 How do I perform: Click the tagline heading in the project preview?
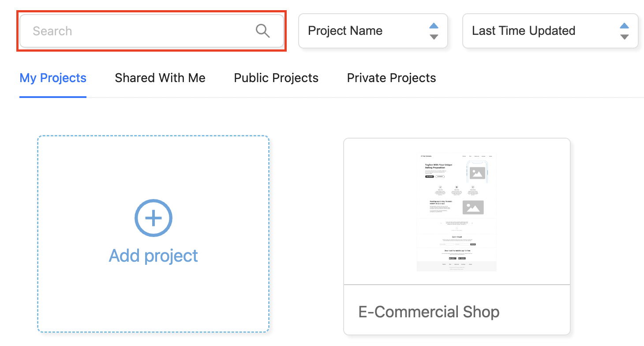[x=438, y=166]
